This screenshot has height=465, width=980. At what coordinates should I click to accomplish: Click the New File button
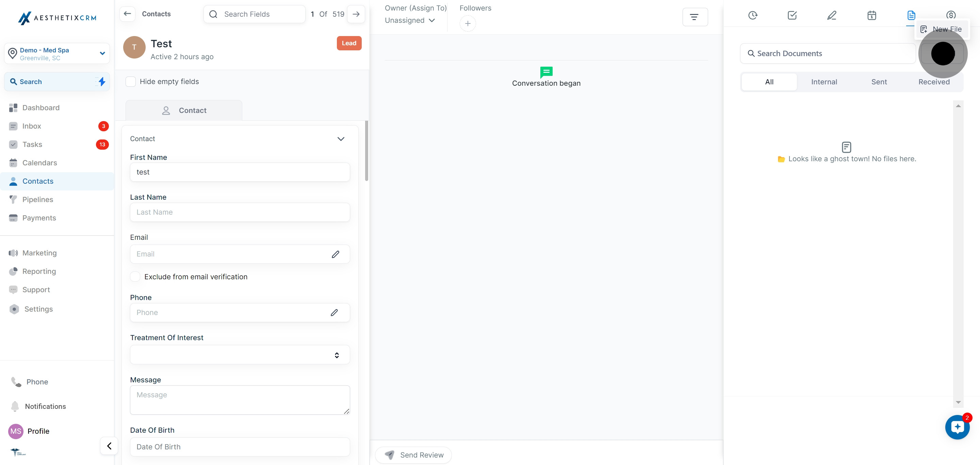(x=942, y=29)
